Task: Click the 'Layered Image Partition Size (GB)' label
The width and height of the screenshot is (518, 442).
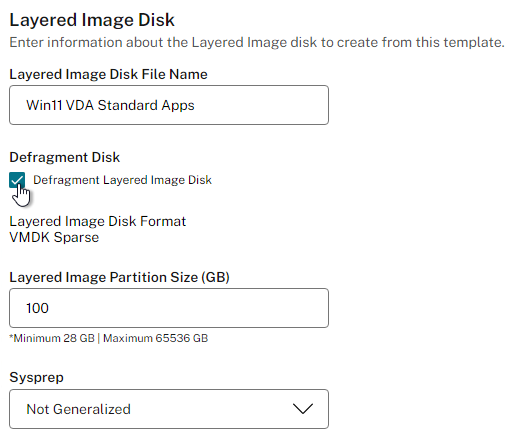Action: [119, 277]
